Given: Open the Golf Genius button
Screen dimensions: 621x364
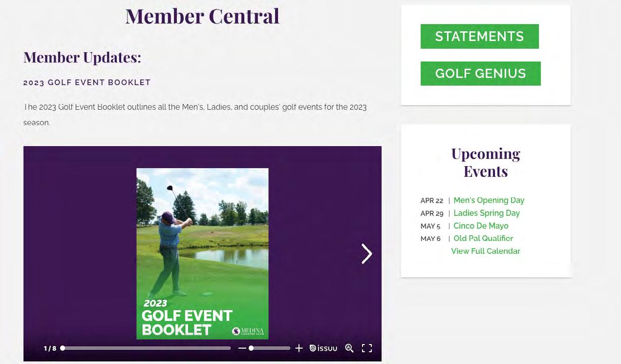Looking at the screenshot, I should point(480,73).
